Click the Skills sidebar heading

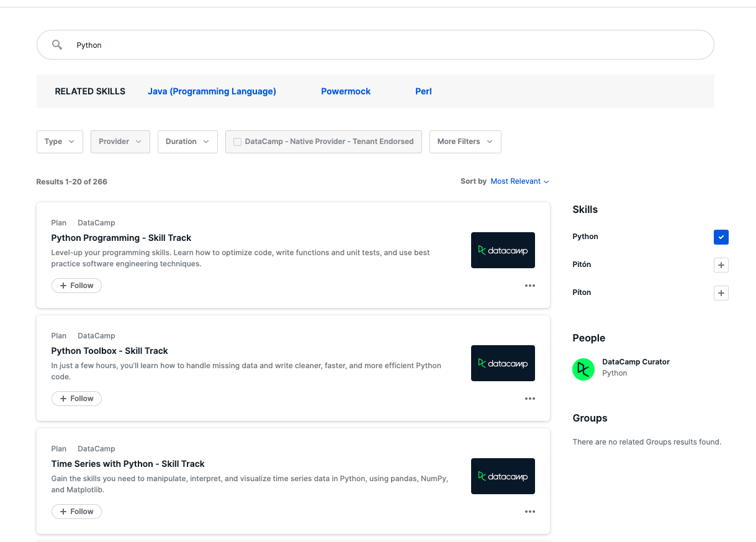point(585,210)
